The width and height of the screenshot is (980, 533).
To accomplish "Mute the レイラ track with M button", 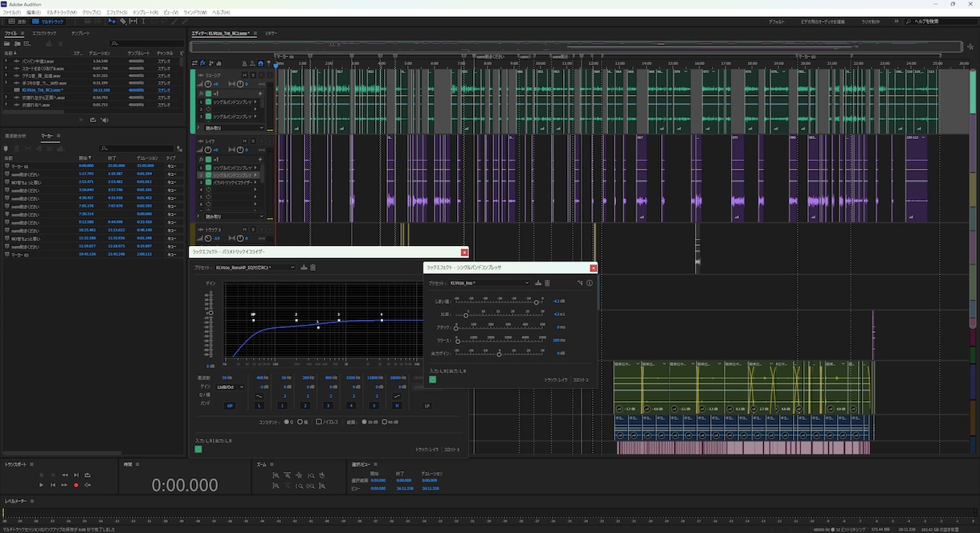I will 245,141.
